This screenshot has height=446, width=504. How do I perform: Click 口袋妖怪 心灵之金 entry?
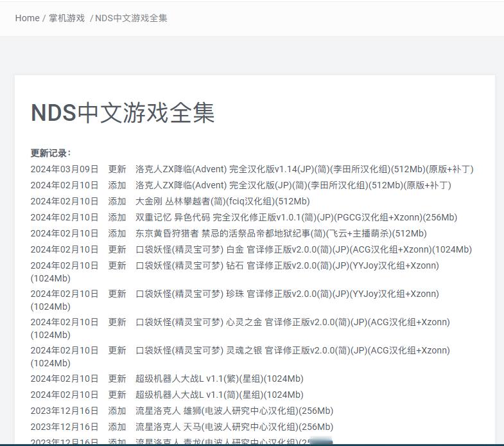[293, 323]
